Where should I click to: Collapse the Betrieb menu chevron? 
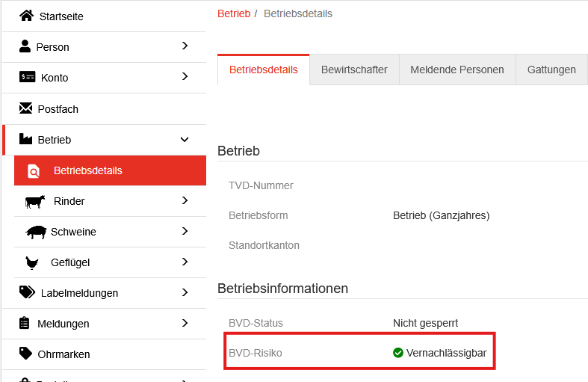coord(185,140)
